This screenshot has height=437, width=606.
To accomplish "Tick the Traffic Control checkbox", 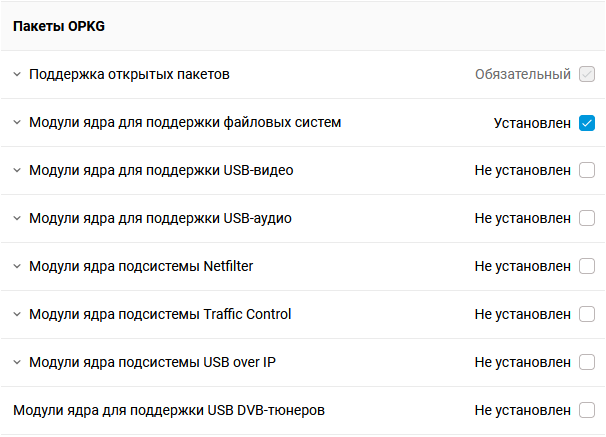I will [587, 314].
